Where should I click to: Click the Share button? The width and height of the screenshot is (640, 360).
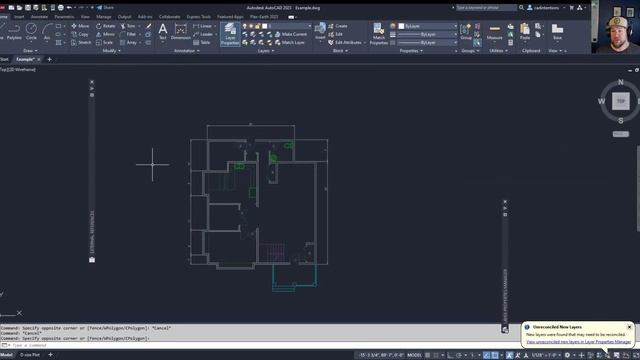105,7
